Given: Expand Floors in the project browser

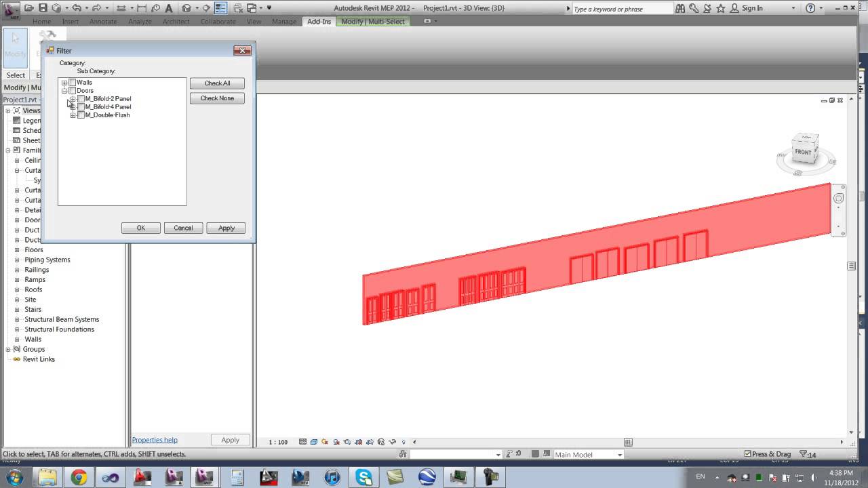Looking at the screenshot, I should coord(17,250).
